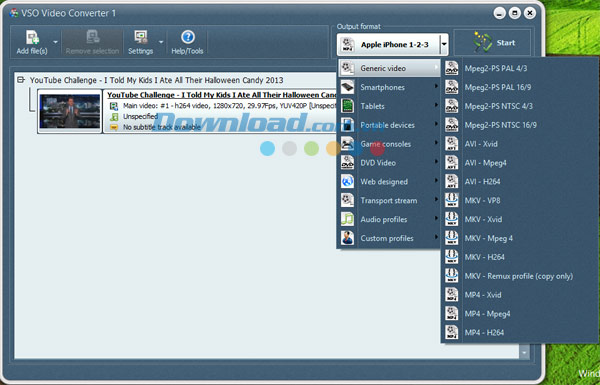Viewport: 600px width, 385px height.
Task: Select the Generic video menu category
Action: coord(389,68)
